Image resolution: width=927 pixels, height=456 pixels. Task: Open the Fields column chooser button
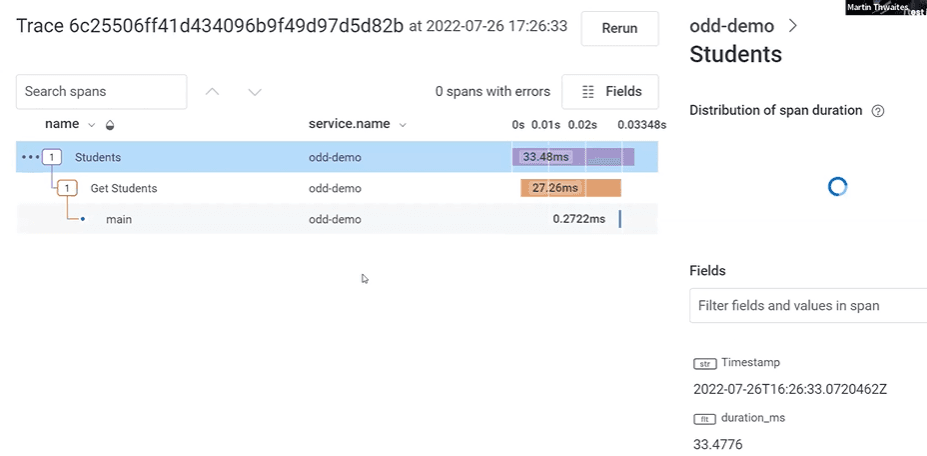tap(610, 91)
